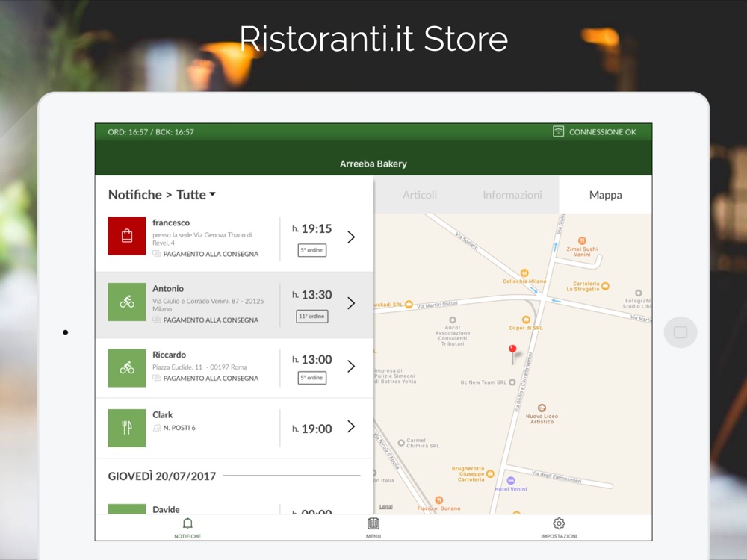747x560 pixels.
Task: Click Di per di SRL map marker
Action: 526,320
